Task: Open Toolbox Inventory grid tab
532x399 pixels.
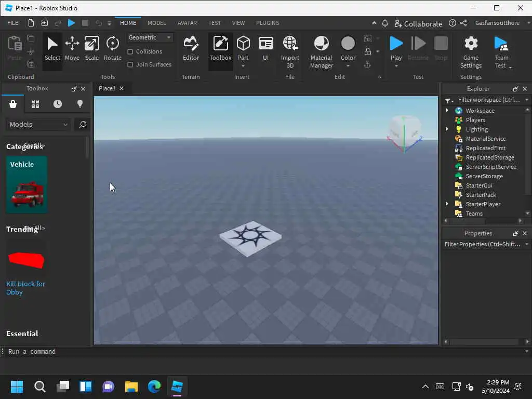Action: (35, 104)
